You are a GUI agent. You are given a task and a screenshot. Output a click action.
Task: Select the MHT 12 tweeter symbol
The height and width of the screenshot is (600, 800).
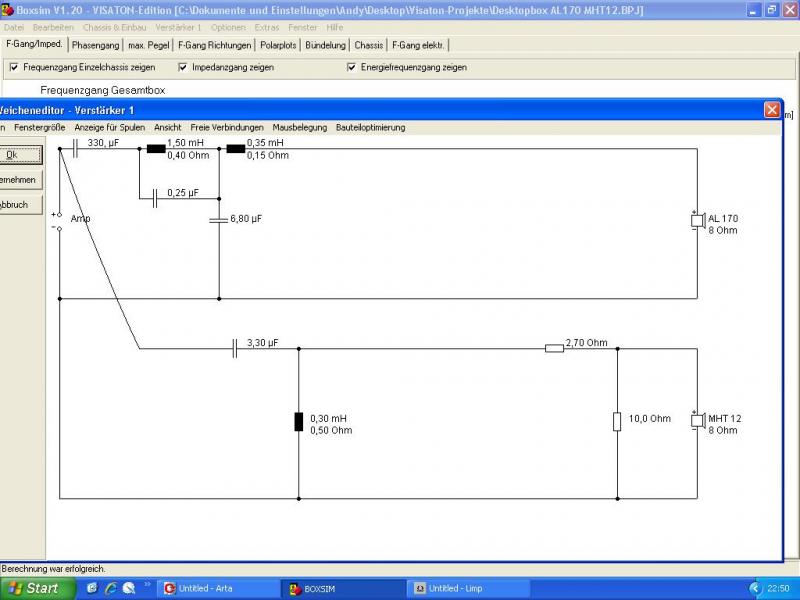[697, 420]
